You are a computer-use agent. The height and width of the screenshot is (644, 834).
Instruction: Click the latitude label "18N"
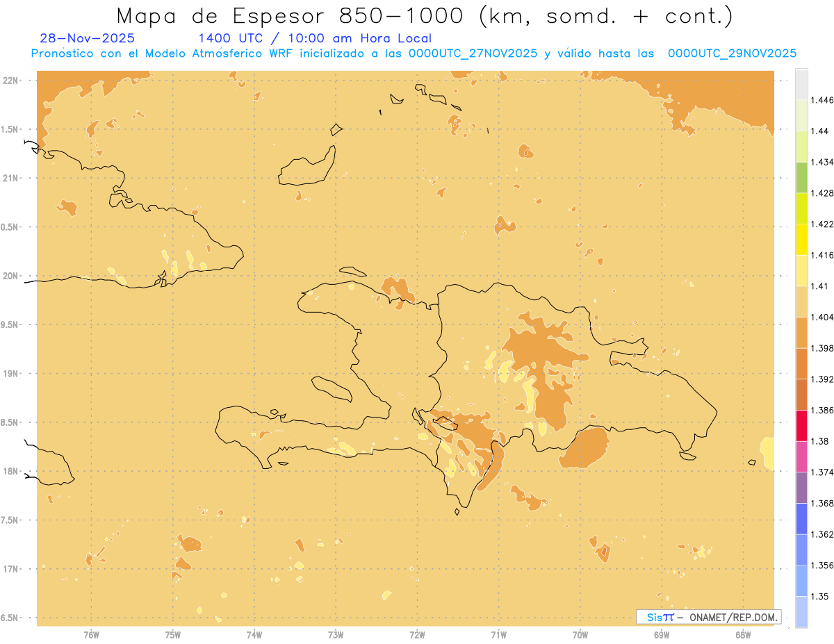[x=11, y=471]
